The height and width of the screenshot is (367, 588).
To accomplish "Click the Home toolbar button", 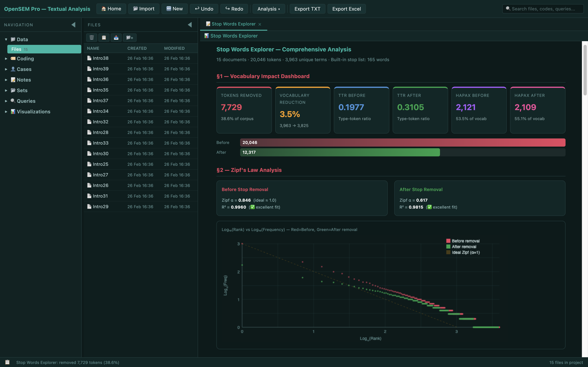I will click(111, 9).
